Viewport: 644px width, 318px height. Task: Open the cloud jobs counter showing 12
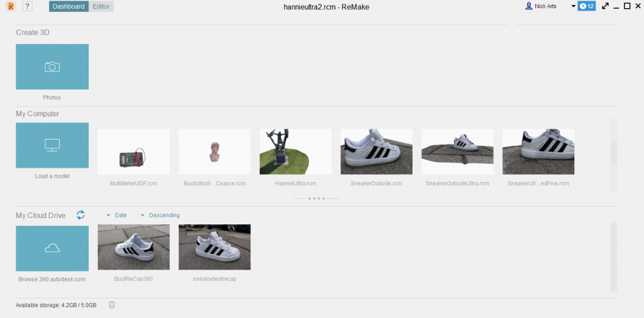[x=587, y=6]
